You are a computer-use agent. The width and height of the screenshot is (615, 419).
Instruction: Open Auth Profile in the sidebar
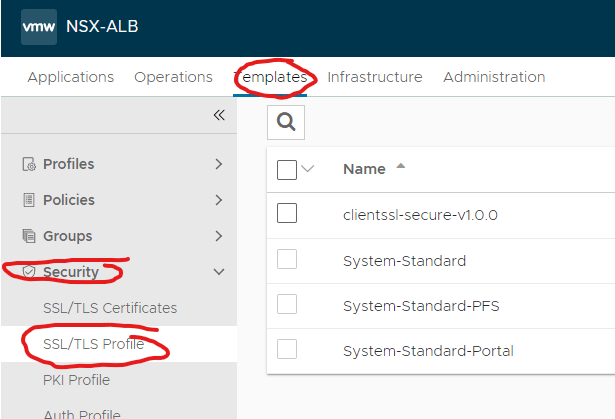coord(82,414)
